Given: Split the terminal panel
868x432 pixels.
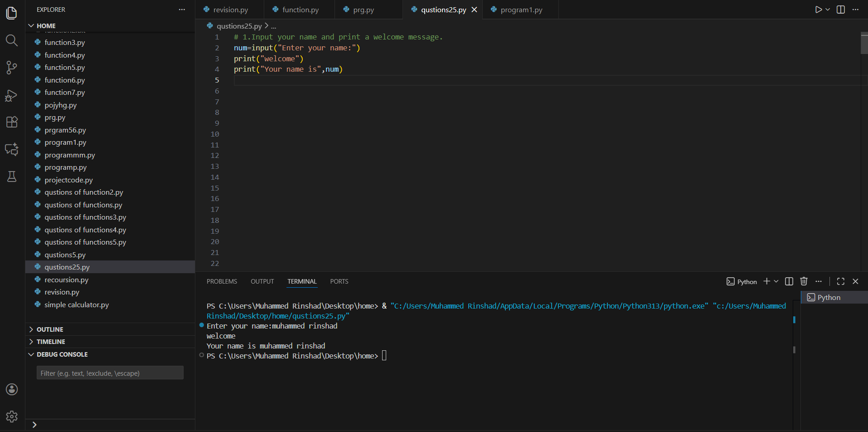Looking at the screenshot, I should click(x=789, y=281).
